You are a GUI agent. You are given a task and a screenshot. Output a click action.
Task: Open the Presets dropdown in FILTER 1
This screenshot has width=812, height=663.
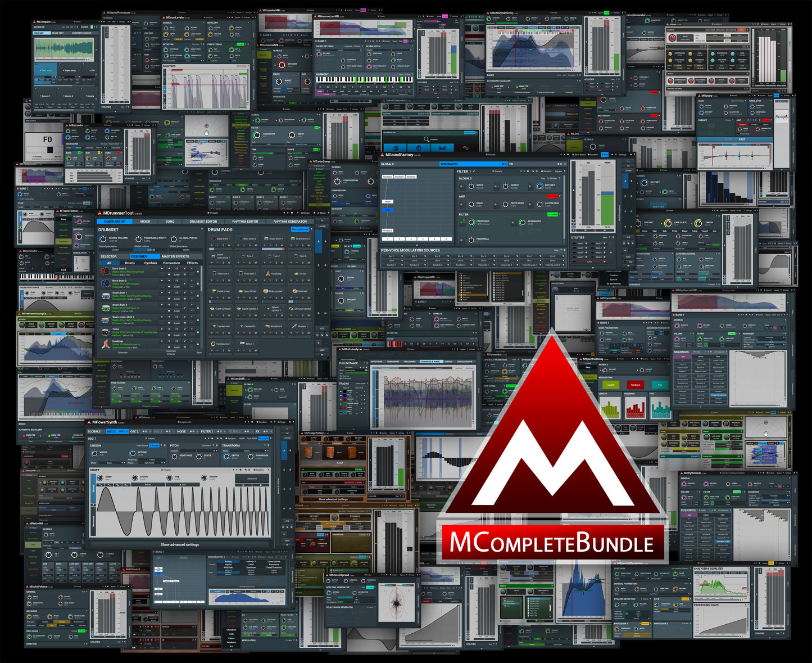[497, 171]
